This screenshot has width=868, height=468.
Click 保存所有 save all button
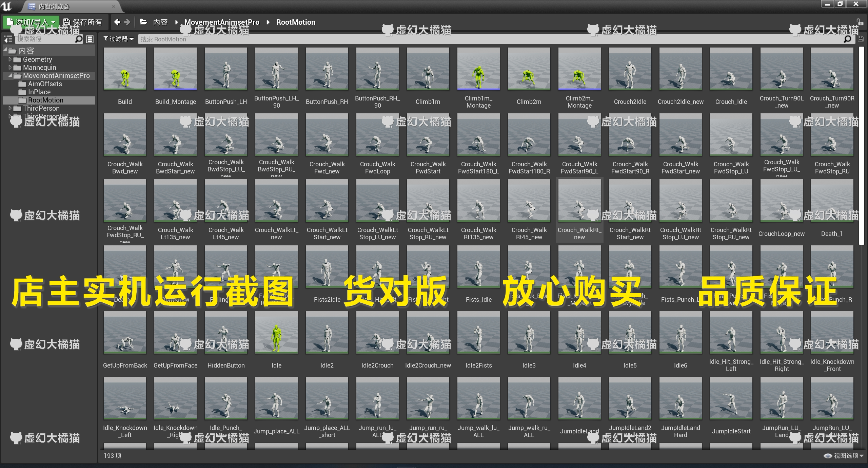pos(83,22)
